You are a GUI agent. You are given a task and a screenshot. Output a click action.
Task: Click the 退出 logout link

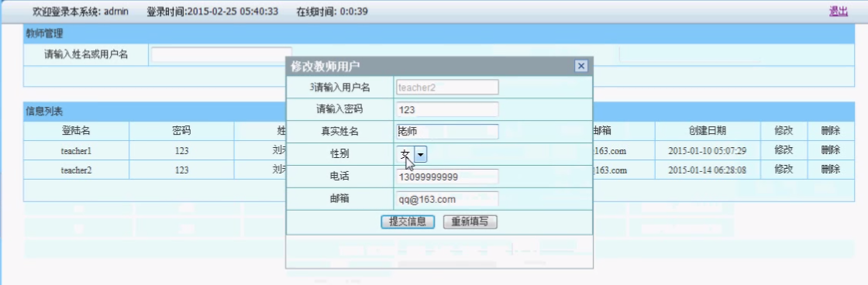point(838,11)
